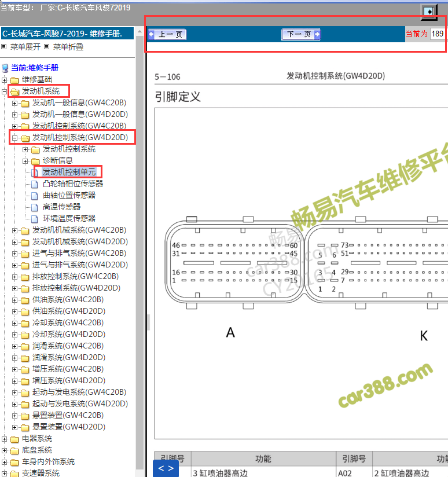Open the 发动机控制单元 page
Screen dimensions: 448x477
point(69,172)
